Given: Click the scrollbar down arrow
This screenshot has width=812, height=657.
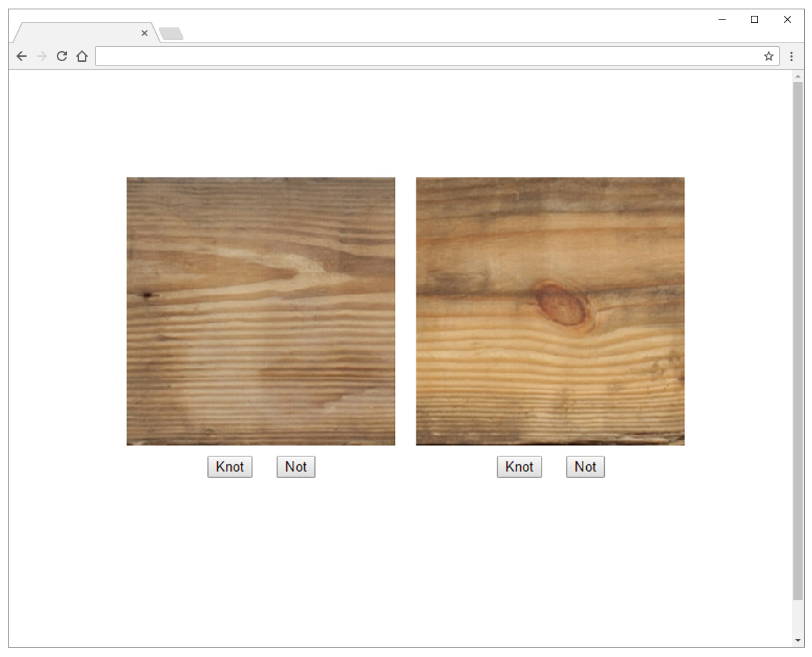Looking at the screenshot, I should [798, 640].
